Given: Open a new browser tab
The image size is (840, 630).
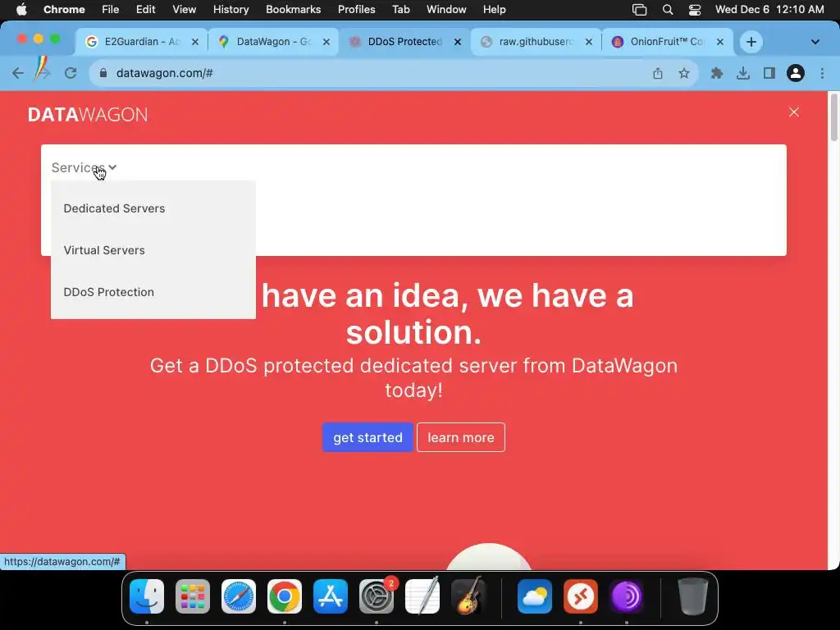Looking at the screenshot, I should (x=751, y=42).
